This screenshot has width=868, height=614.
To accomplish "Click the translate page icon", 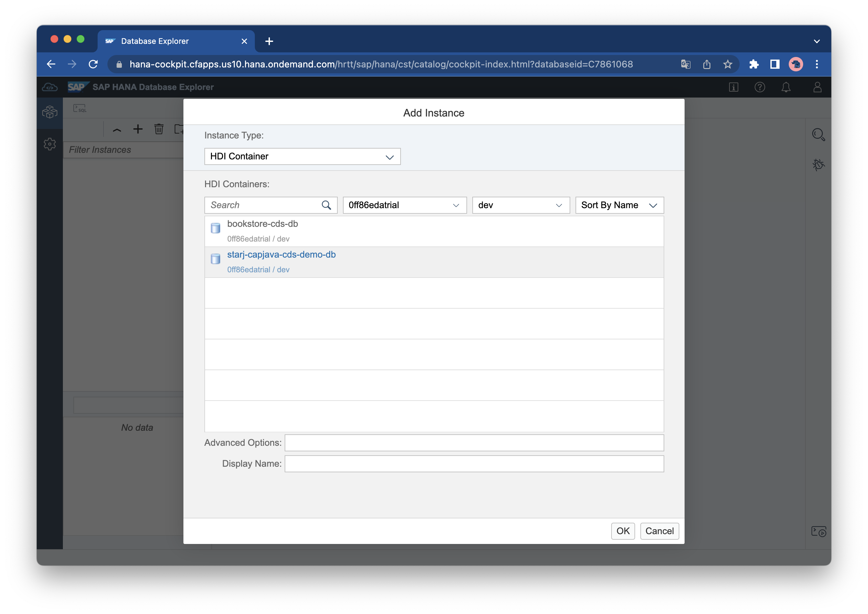I will [685, 64].
